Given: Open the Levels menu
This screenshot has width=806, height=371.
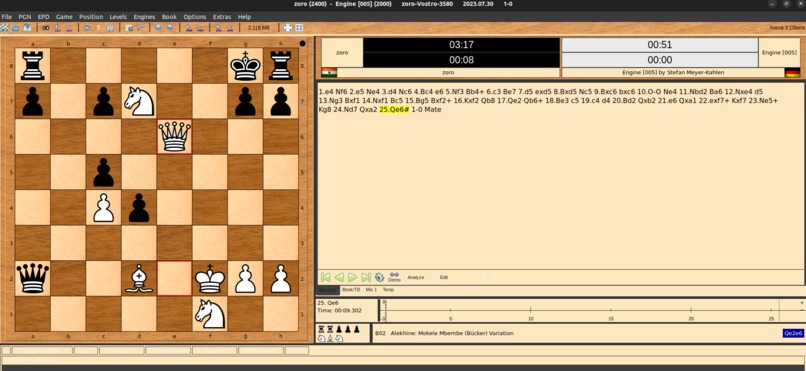Looking at the screenshot, I should tap(118, 17).
